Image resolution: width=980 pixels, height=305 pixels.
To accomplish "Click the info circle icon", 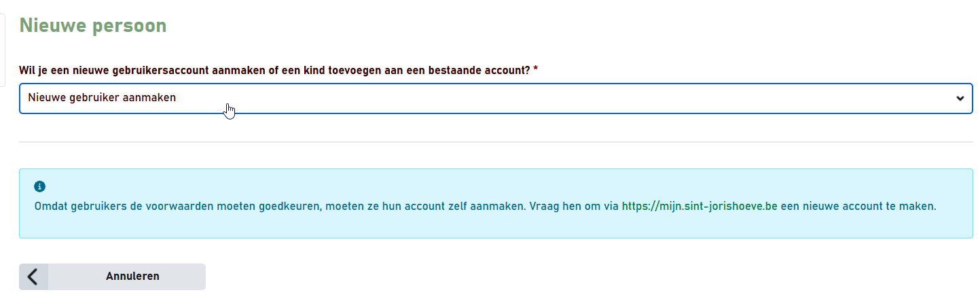I will click(x=39, y=186).
